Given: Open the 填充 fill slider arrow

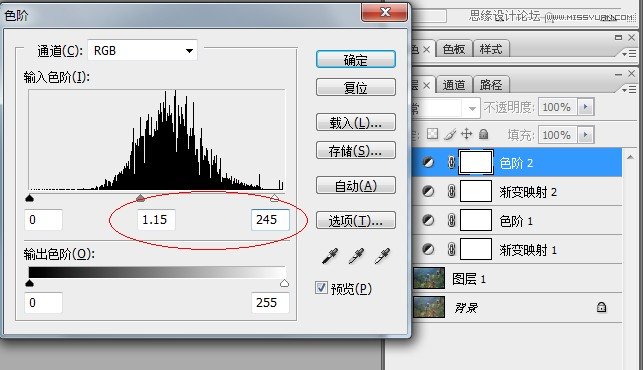Looking at the screenshot, I should (586, 135).
